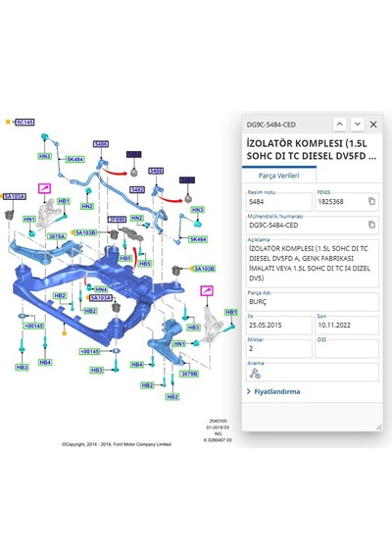Select the <00145 washer callout above left HB3
This screenshot has height=559, width=392.
click(x=34, y=326)
